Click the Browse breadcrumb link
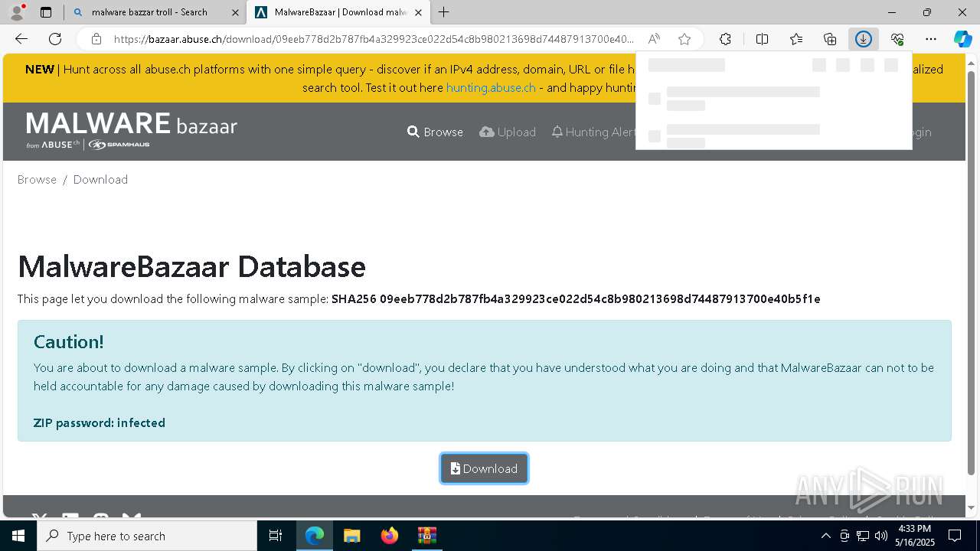Viewport: 980px width, 551px height. [x=37, y=179]
